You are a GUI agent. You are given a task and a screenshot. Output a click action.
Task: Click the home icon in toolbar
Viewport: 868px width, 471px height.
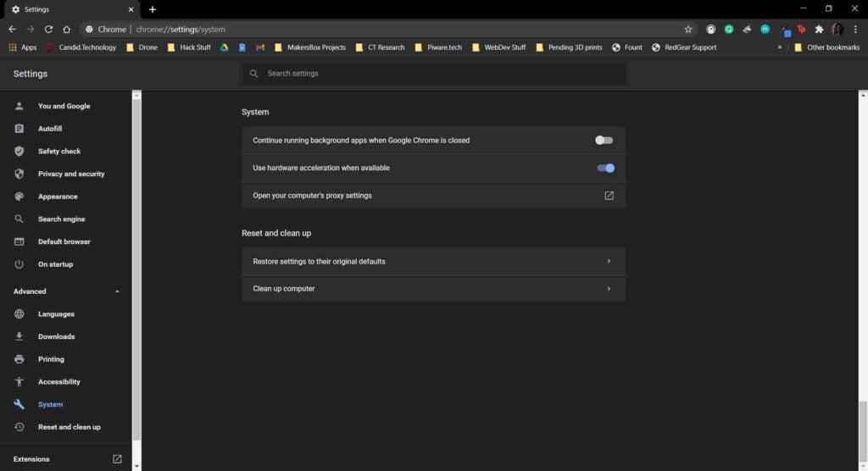tap(66, 30)
